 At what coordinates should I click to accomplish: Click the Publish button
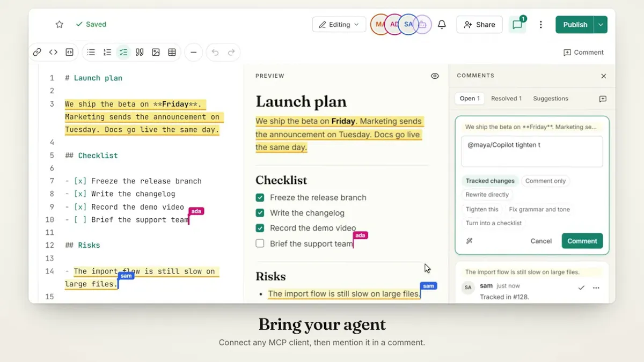[x=575, y=25]
